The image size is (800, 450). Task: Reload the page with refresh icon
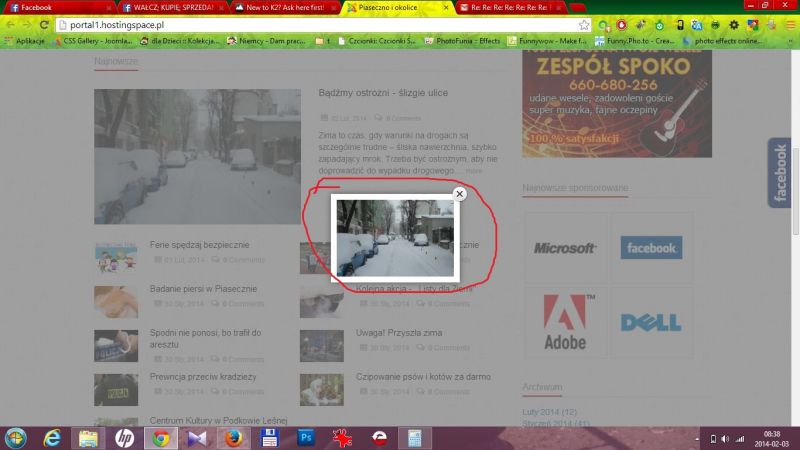(44, 24)
